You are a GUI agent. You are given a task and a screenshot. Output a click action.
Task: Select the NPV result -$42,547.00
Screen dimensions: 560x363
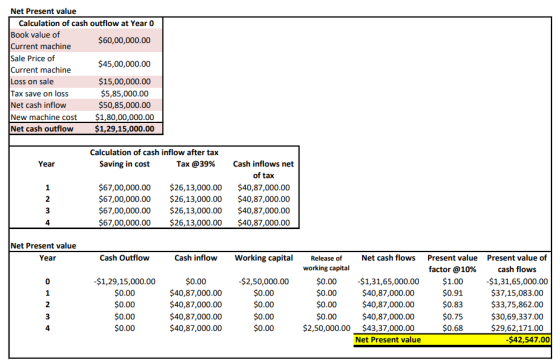pos(528,340)
